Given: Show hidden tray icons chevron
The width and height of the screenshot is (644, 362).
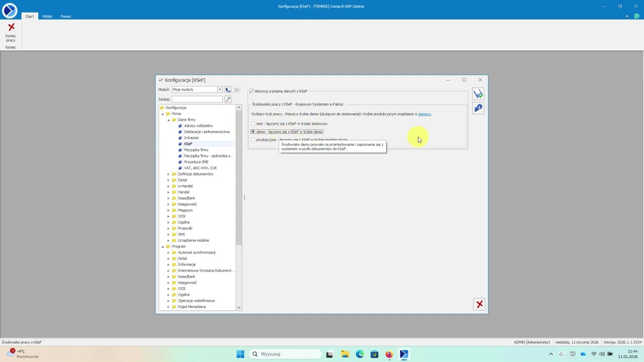Looking at the screenshot, I should 551,354.
